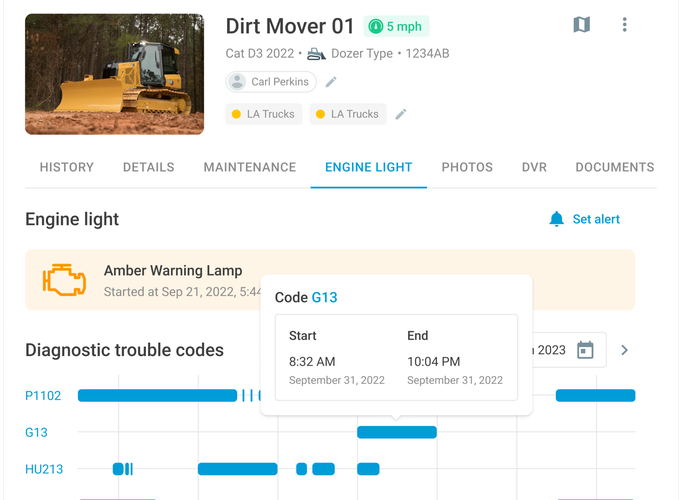Viewport: 682px width, 500px height.
Task: Click the Set alert link
Action: 596,219
